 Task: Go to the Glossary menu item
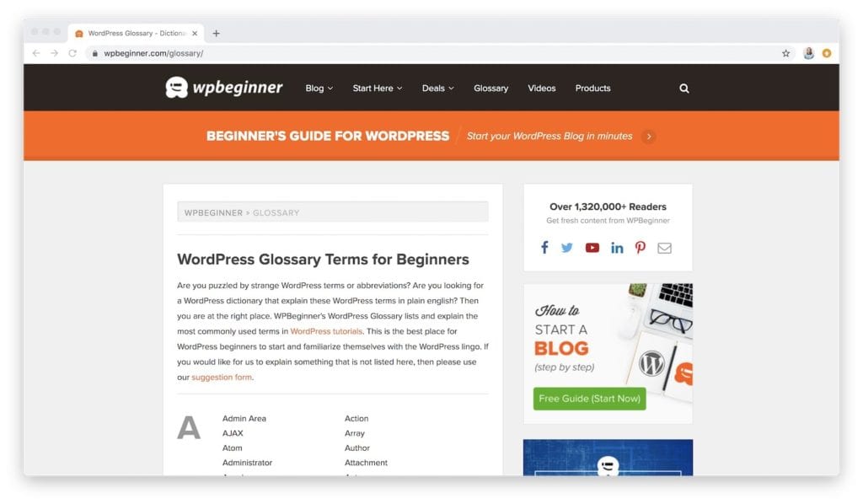point(491,88)
